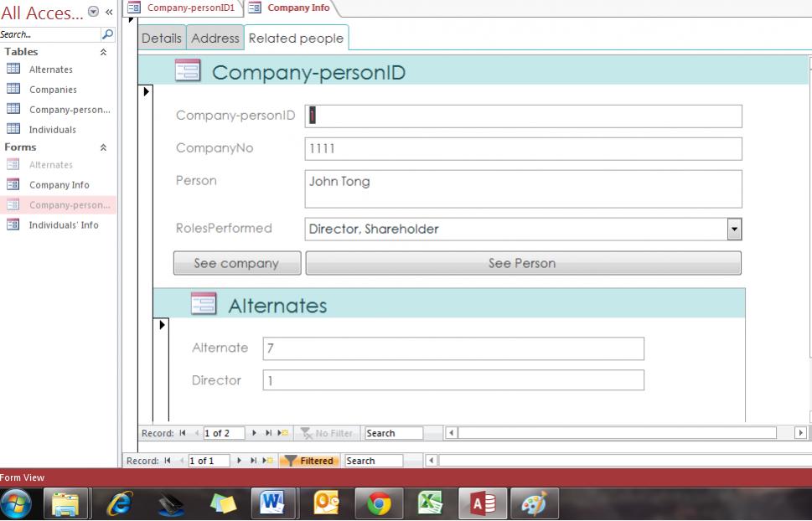Create new record in 1 of 1 navigator
The width and height of the screenshot is (812, 521).
267,461
